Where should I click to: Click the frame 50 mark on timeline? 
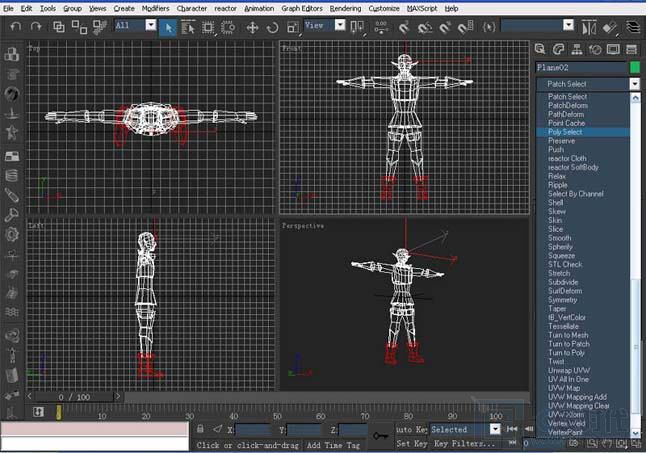277,416
